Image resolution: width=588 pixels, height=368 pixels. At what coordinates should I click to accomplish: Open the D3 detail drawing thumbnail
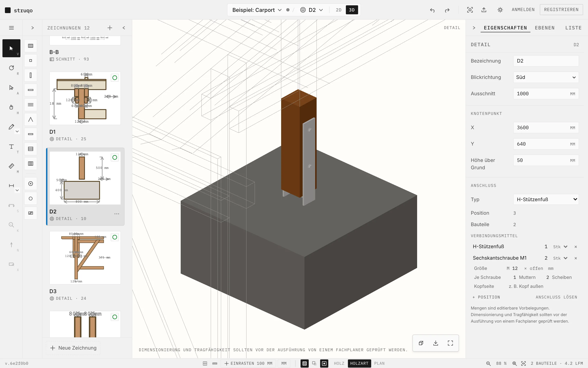(85, 258)
